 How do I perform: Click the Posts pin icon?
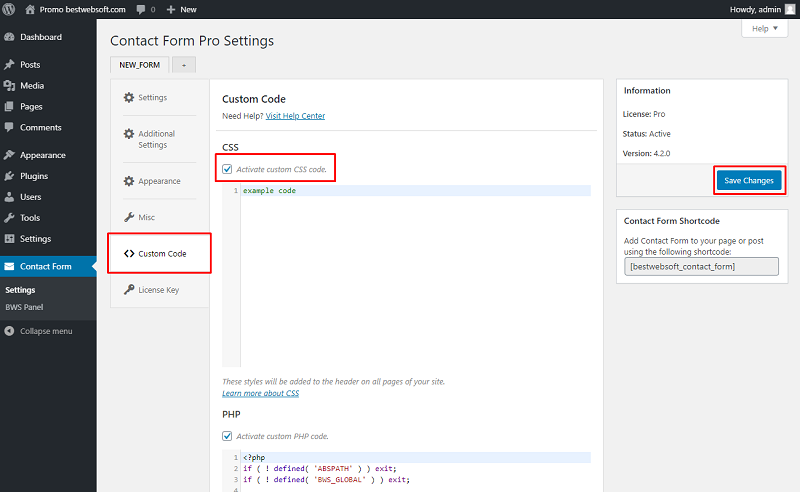tap(9, 65)
